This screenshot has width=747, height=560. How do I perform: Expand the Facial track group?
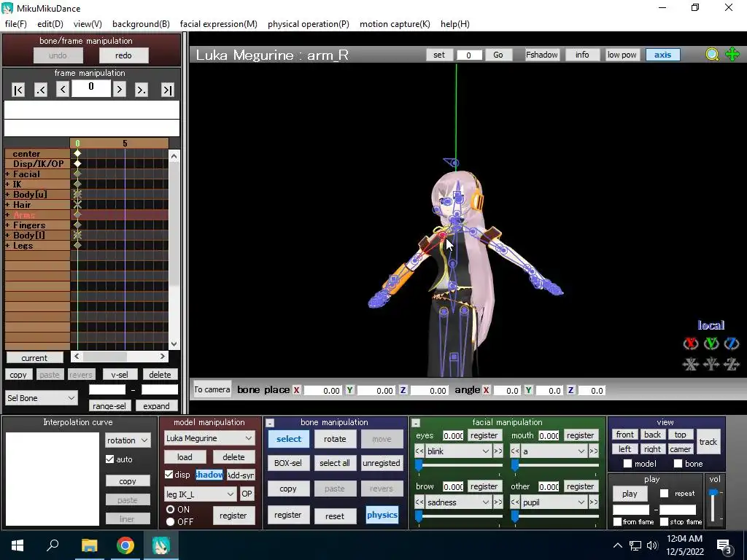point(7,174)
